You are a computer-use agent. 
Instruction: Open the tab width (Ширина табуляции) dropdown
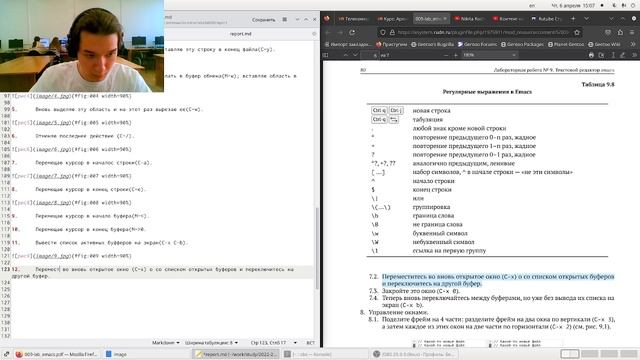pos(211,343)
